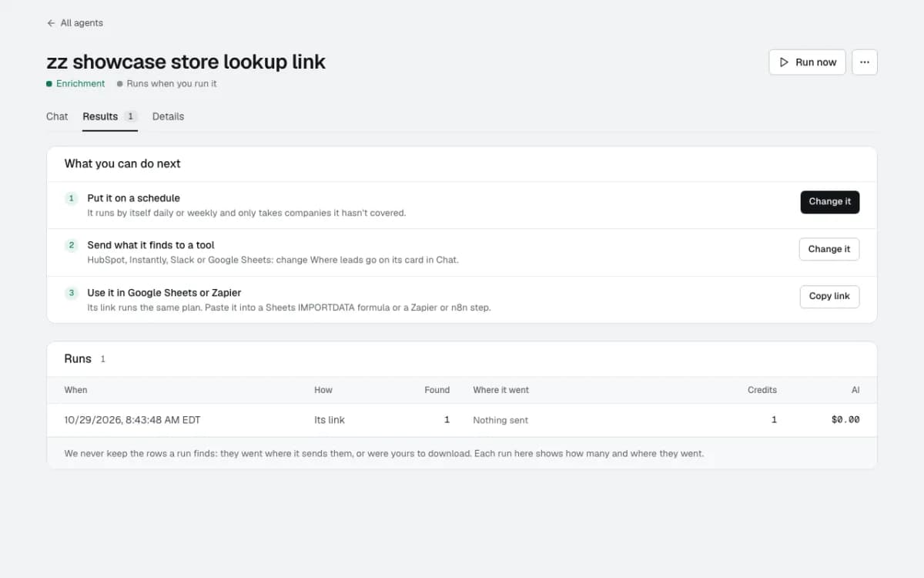Viewport: 924px width, 578px height.
Task: Click the Use it in Google Sheets or Zapier title
Action: tap(164, 293)
